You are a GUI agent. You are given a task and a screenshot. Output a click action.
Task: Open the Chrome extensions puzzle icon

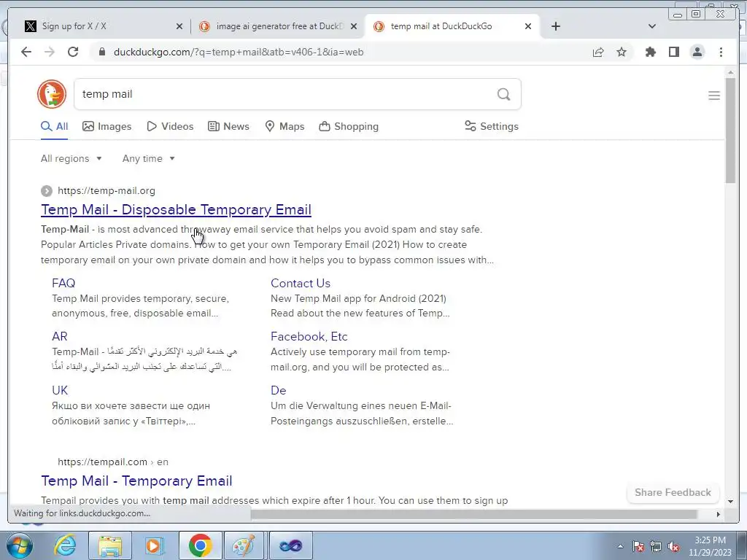click(x=650, y=52)
